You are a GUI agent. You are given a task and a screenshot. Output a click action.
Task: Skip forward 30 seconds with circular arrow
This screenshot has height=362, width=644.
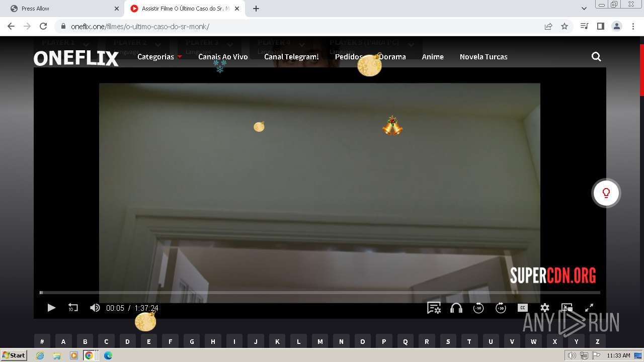(501, 308)
